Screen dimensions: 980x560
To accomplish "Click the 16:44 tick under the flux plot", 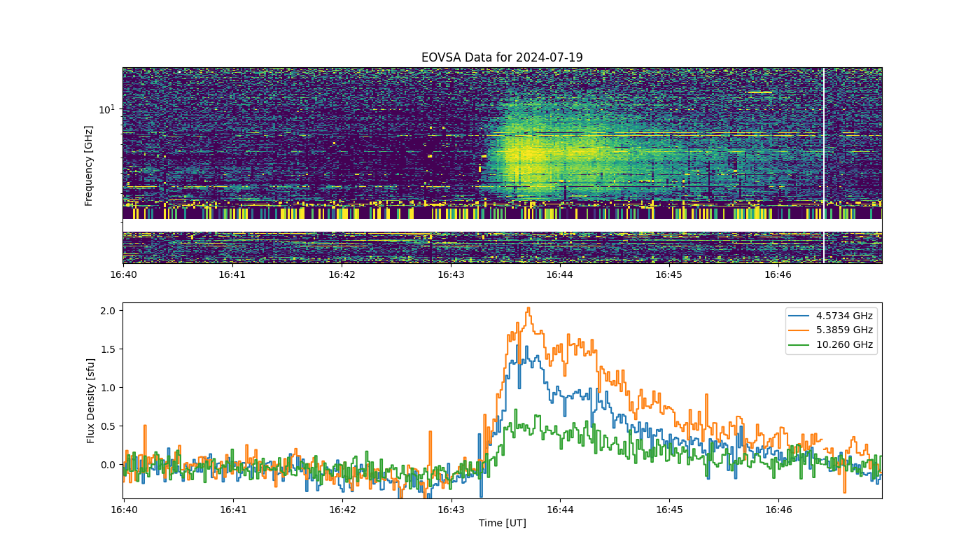I will [x=560, y=510].
